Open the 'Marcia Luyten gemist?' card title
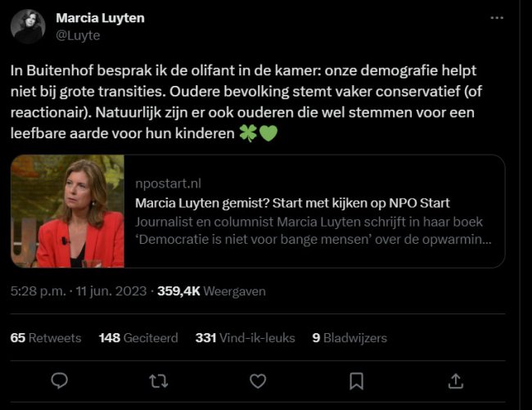Image resolution: width=532 pixels, height=410 pixels. 292,203
